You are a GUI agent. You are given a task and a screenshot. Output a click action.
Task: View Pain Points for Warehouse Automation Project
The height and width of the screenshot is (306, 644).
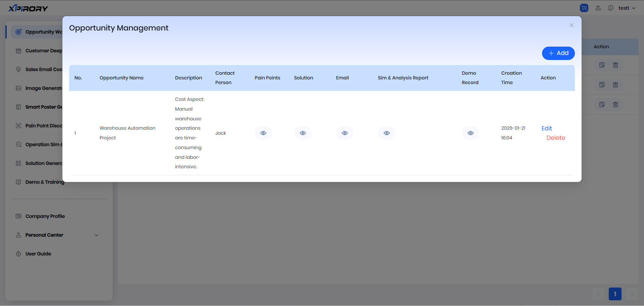click(263, 133)
